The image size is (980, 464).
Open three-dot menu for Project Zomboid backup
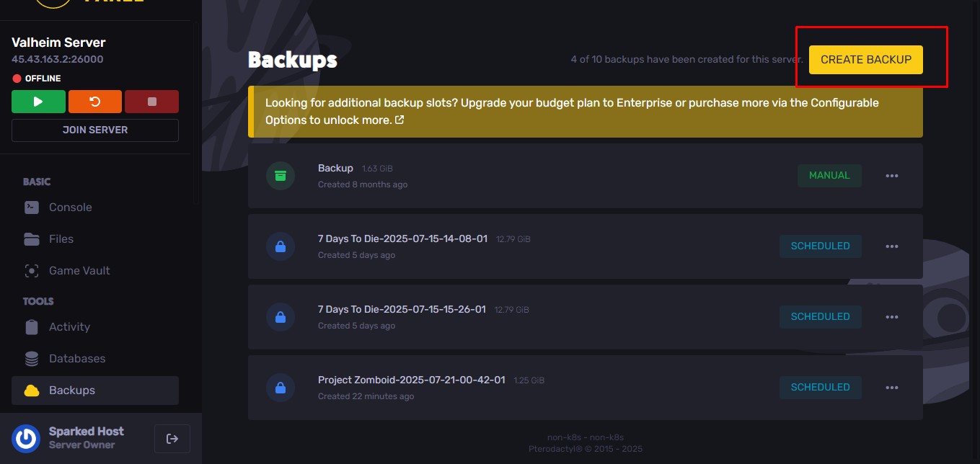[892, 388]
